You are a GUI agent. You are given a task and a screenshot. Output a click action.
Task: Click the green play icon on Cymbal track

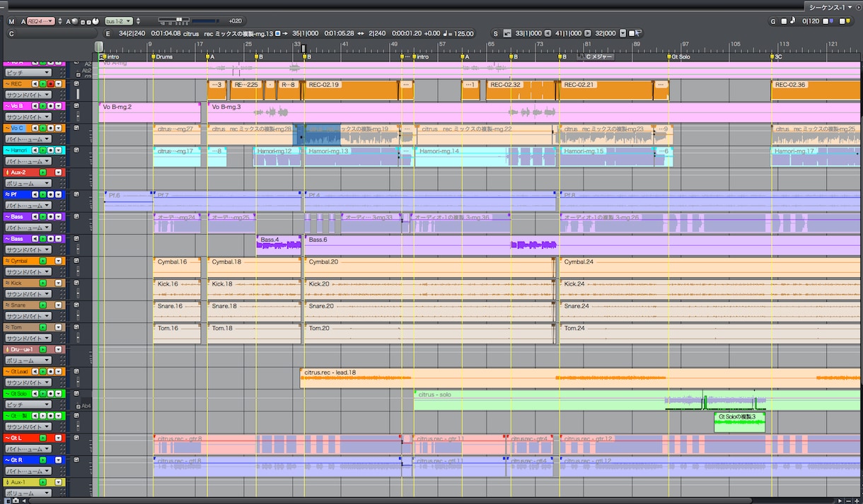[42, 261]
